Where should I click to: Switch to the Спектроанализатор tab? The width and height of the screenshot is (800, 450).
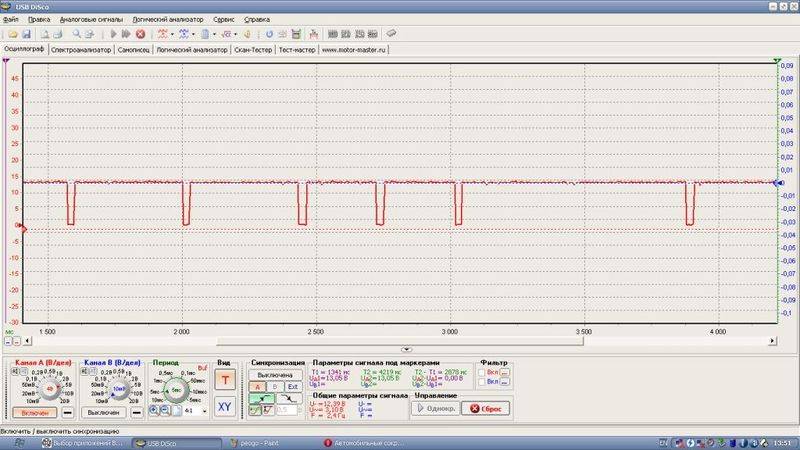point(81,48)
